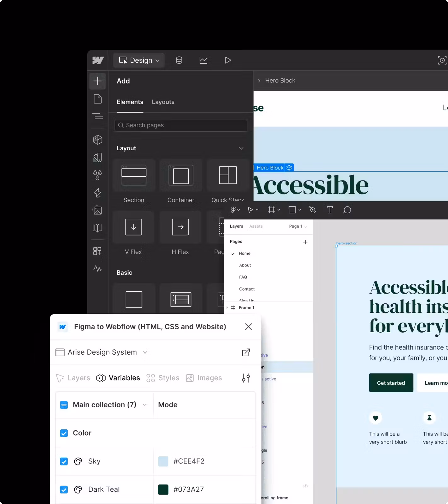Click the Preview play icon
Screen dimensions: 448x504
[227, 60]
